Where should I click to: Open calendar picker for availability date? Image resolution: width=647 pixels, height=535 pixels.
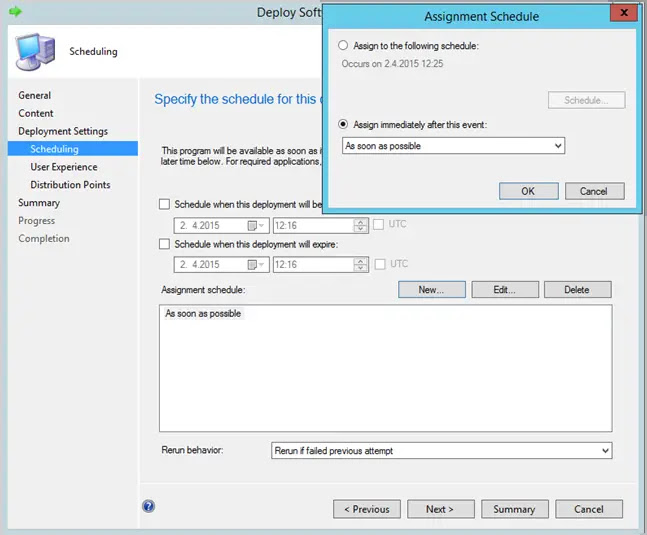pyautogui.click(x=255, y=226)
